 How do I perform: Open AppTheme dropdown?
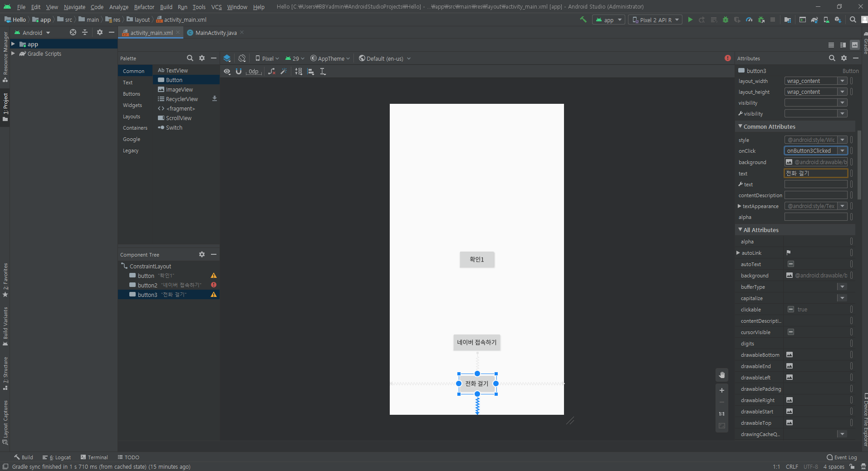click(330, 58)
